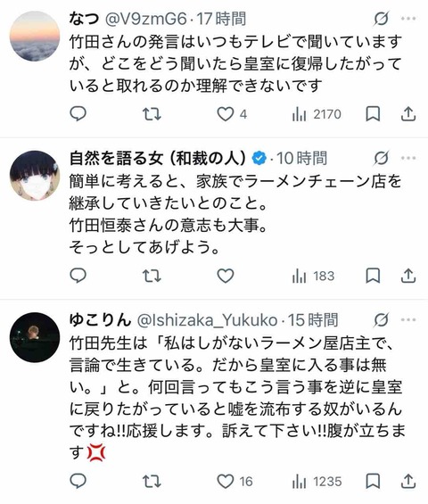This screenshot has height=504, width=428.
Task: Share ゆこりん's tweet
Action: [x=408, y=482]
